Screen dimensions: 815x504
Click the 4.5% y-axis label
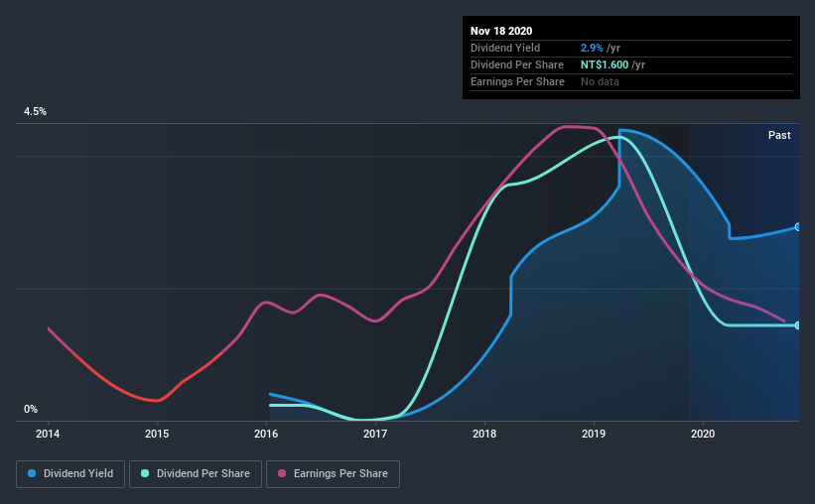click(35, 112)
